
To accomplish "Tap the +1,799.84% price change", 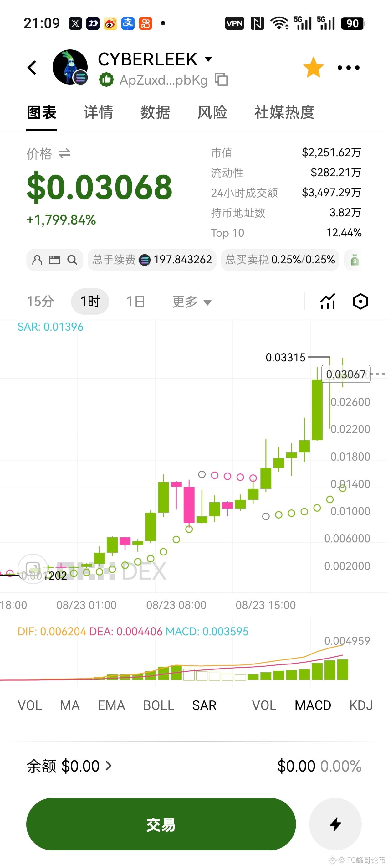I will click(61, 220).
